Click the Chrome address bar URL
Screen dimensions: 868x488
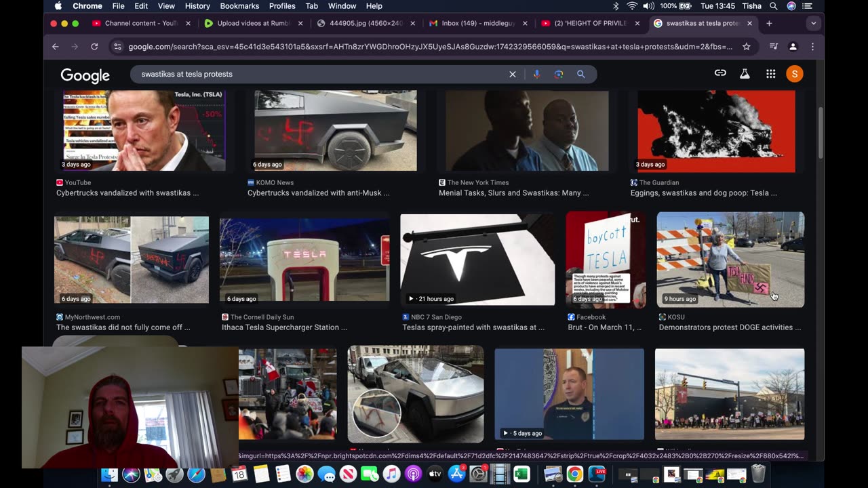(x=431, y=47)
